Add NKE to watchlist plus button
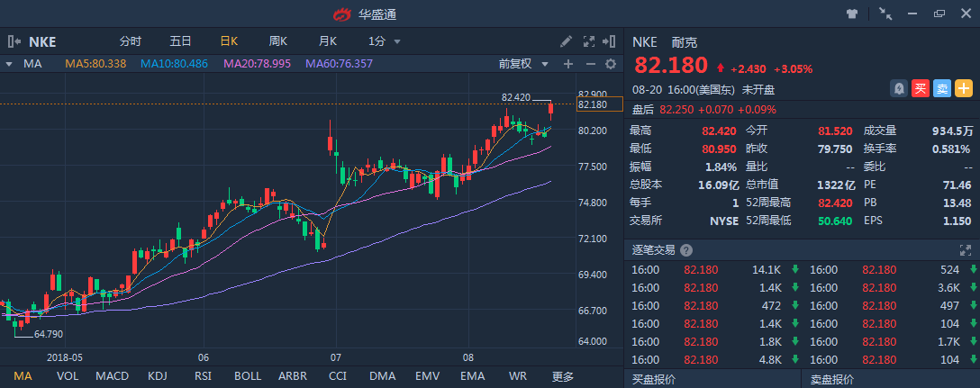Image resolution: width=980 pixels, height=388 pixels. pyautogui.click(x=964, y=89)
